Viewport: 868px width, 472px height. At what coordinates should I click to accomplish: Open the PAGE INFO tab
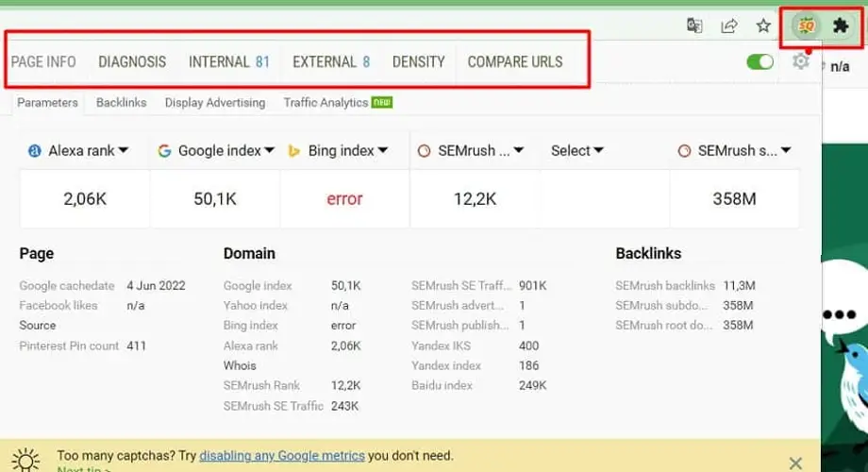[43, 61]
